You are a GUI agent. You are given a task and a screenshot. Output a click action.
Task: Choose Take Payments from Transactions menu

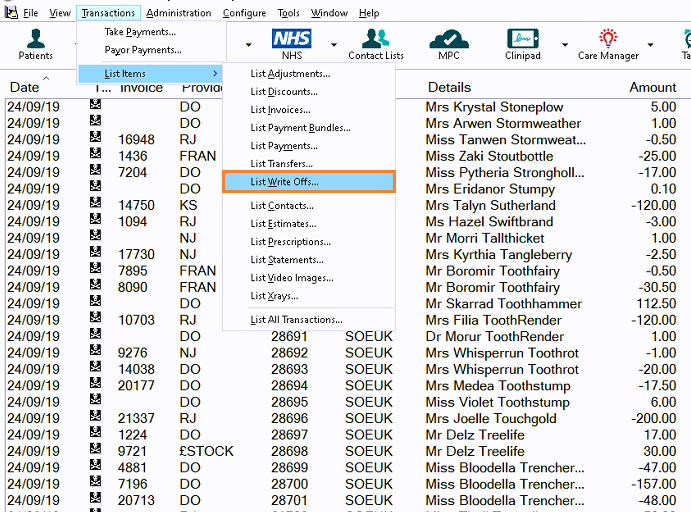(140, 32)
